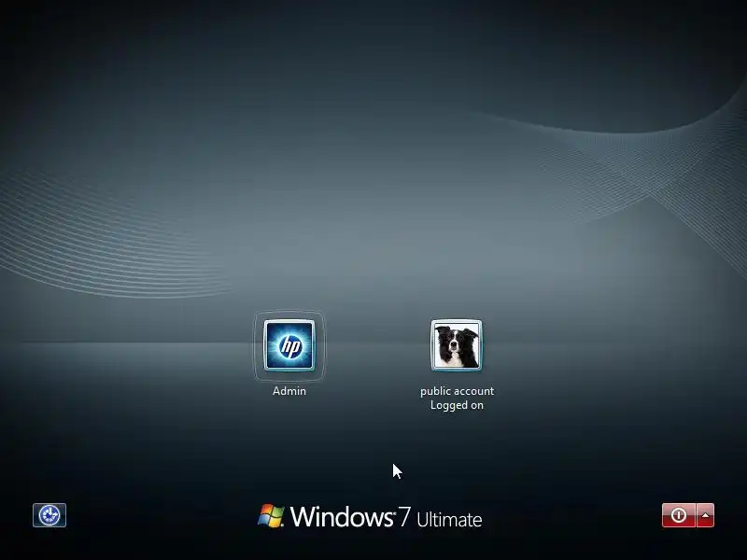Click the red Shut down power button

[679, 515]
